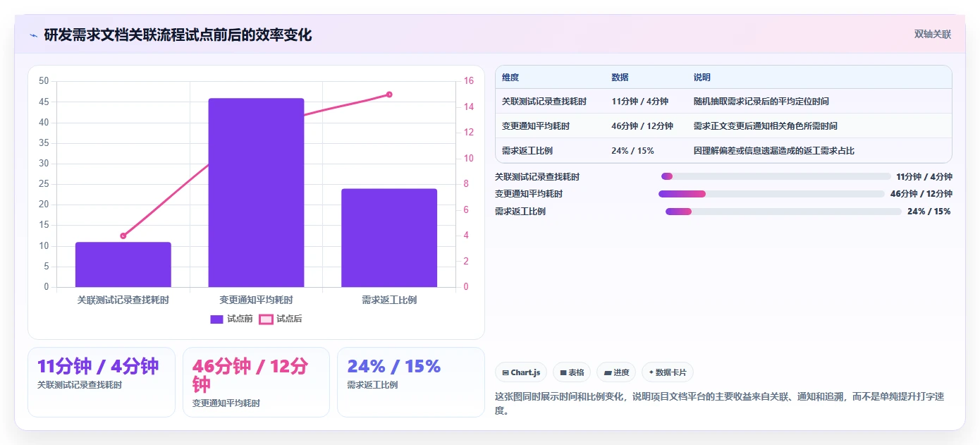
Task: Open the 11分钟 / 4分钟 data card
Action: [102, 382]
